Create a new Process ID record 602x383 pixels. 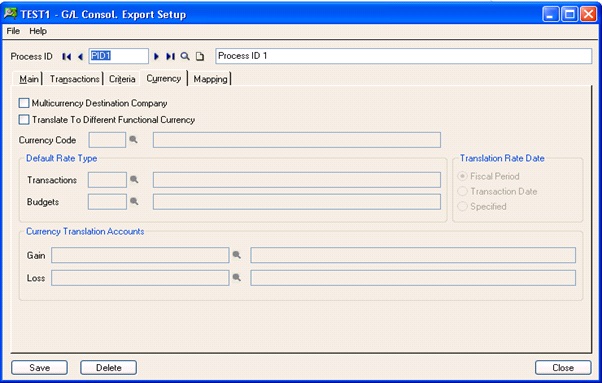tap(200, 57)
